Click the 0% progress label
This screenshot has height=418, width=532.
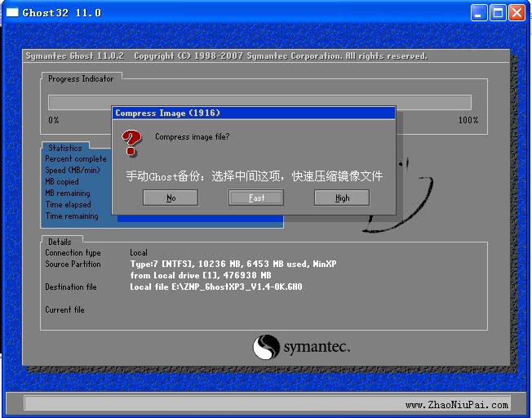click(x=54, y=120)
